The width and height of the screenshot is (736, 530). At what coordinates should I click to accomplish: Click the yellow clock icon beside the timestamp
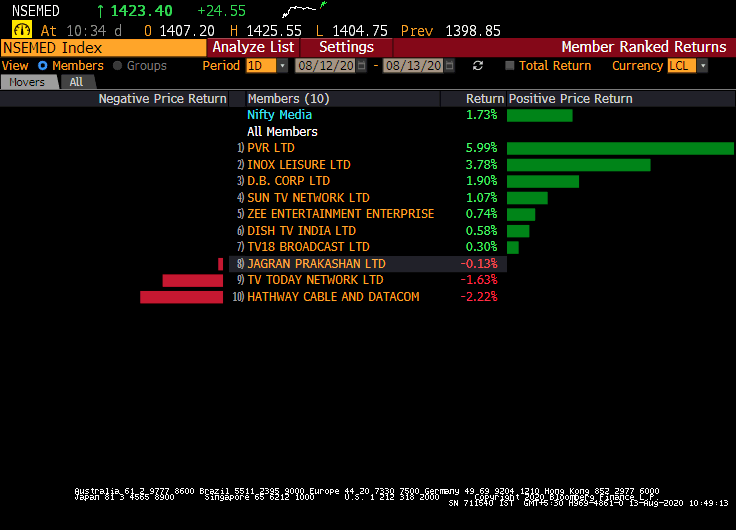tap(21, 30)
